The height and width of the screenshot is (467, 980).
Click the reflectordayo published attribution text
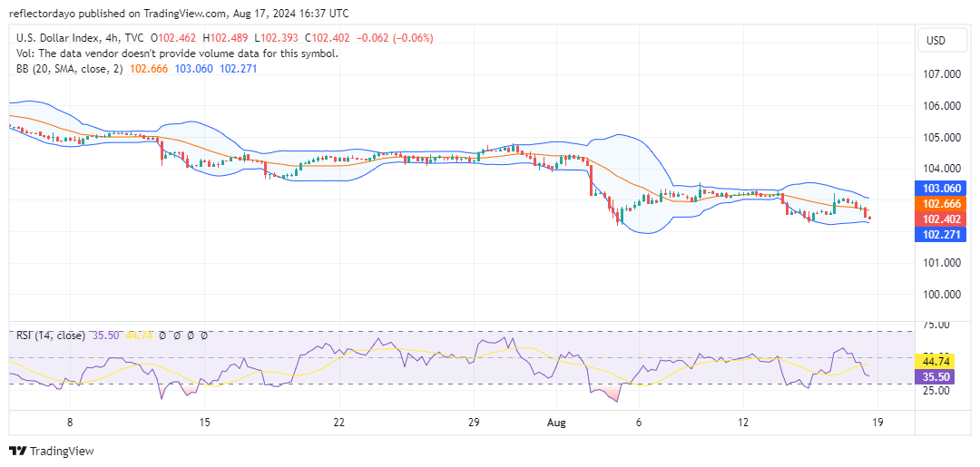coord(180,13)
